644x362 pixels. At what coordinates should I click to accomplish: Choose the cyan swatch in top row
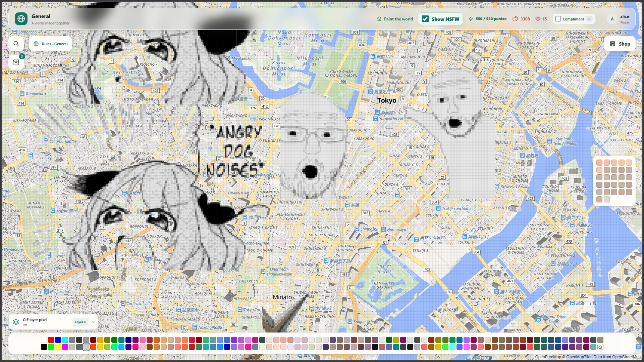pyautogui.click(x=65, y=340)
